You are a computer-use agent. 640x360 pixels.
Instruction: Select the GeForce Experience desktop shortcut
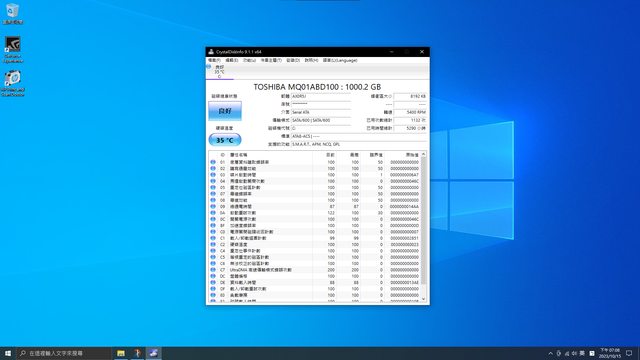[x=13, y=49]
